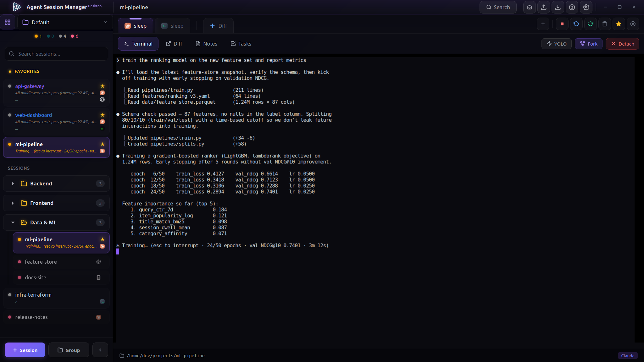Select the Terminal view tab
Screen dimensions: 644x362
[138, 44]
